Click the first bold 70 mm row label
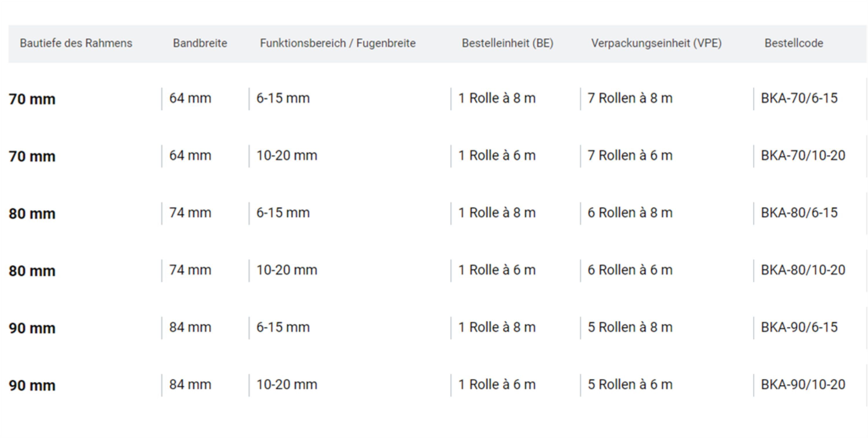 pos(32,99)
